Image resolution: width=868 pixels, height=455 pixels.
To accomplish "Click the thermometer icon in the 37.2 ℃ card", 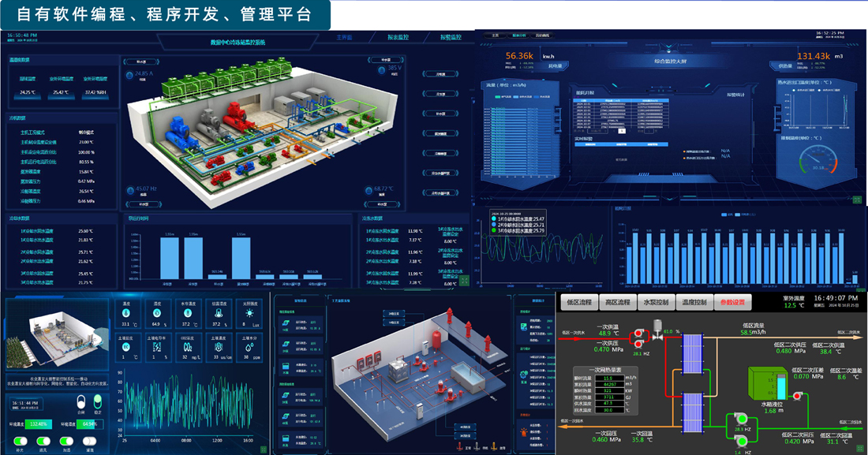I will click(188, 313).
